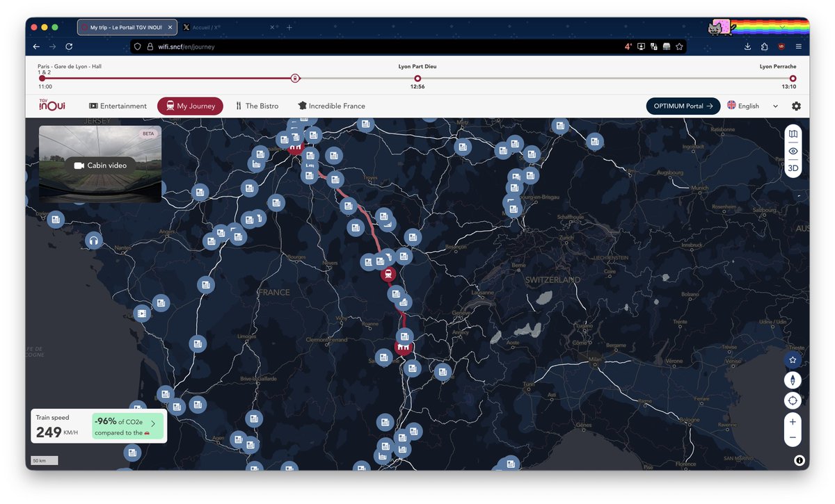This screenshot has width=835, height=504.
Task: Toggle map layer visibility with the eye icon
Action: point(793,151)
